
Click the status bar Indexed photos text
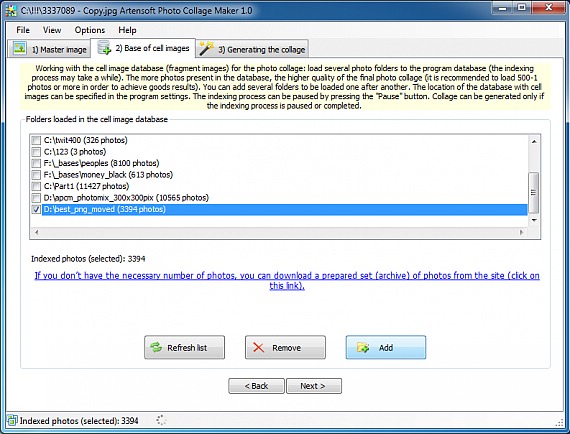(x=79, y=421)
